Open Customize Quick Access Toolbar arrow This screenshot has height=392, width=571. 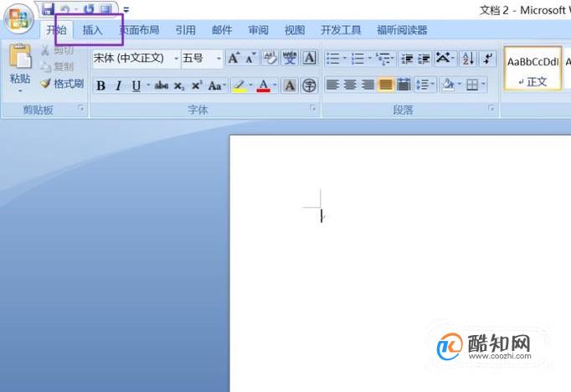pyautogui.click(x=126, y=10)
